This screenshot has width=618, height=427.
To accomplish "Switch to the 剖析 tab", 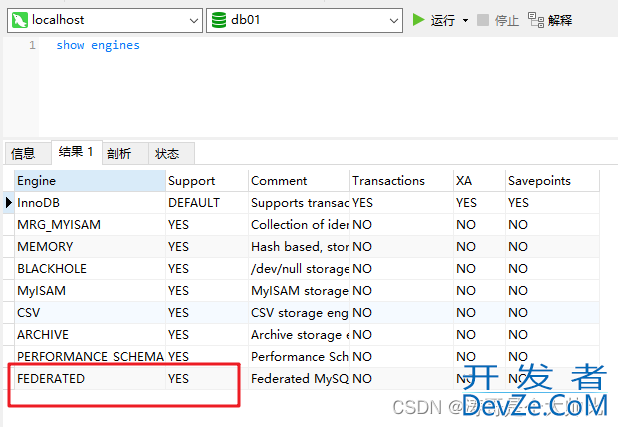I will (125, 153).
